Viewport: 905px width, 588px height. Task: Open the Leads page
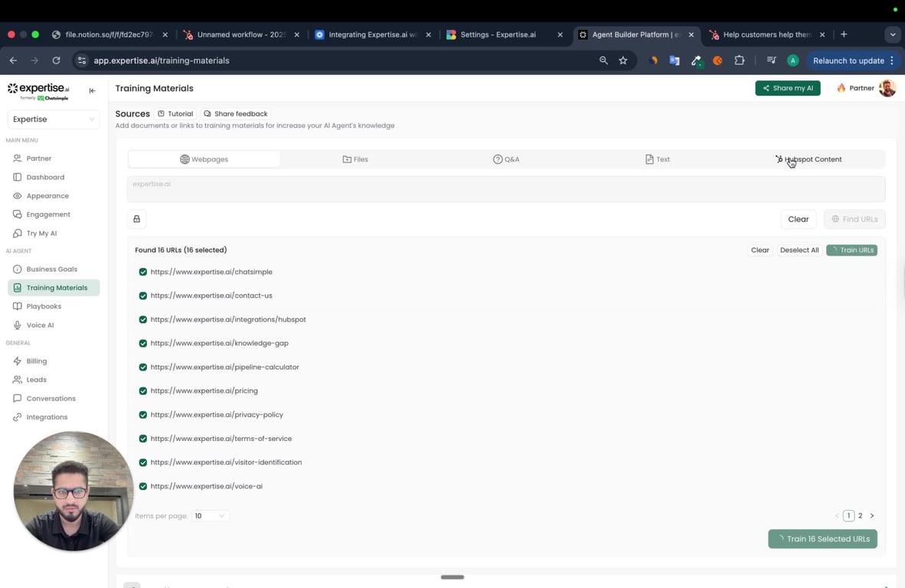point(36,380)
